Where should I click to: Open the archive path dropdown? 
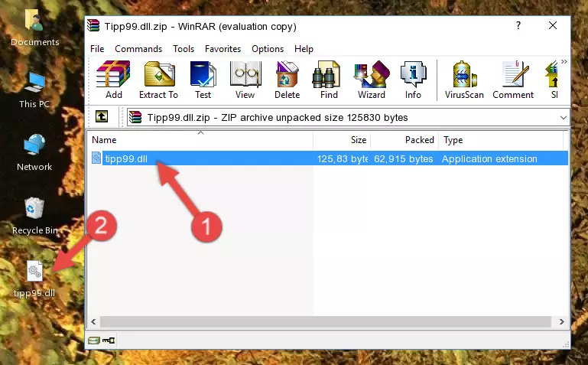click(563, 118)
